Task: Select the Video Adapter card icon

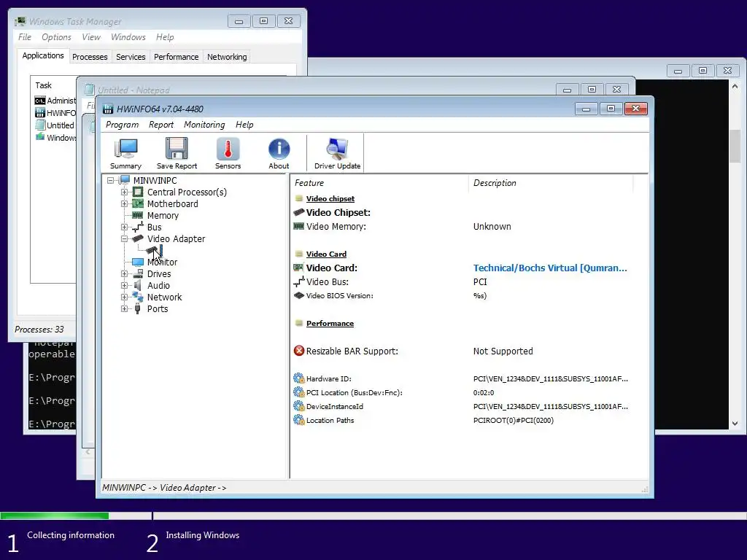Action: click(138, 238)
